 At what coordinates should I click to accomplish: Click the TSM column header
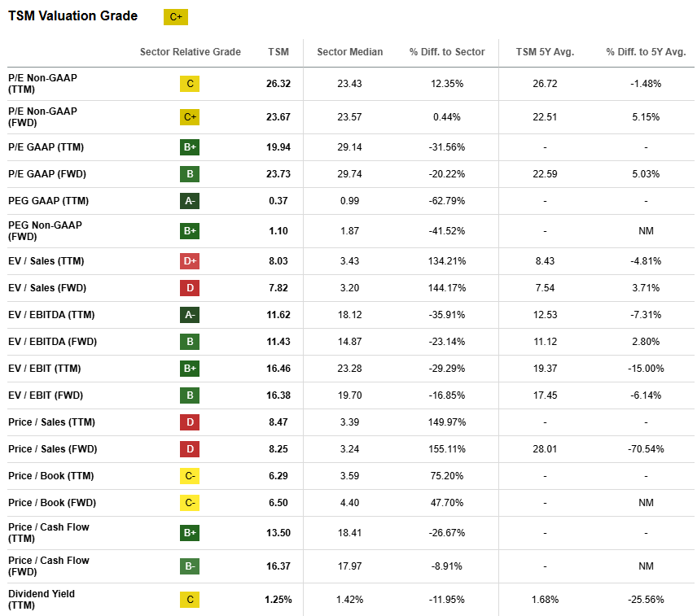coord(279,50)
